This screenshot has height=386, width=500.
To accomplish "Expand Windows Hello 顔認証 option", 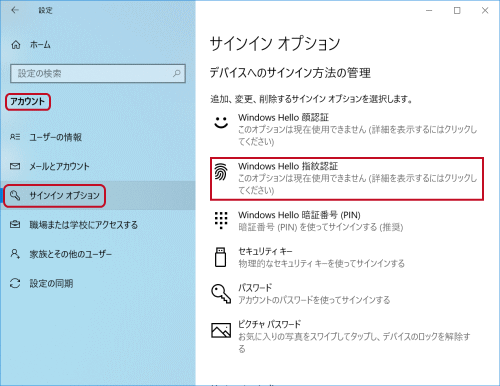I will (347, 130).
